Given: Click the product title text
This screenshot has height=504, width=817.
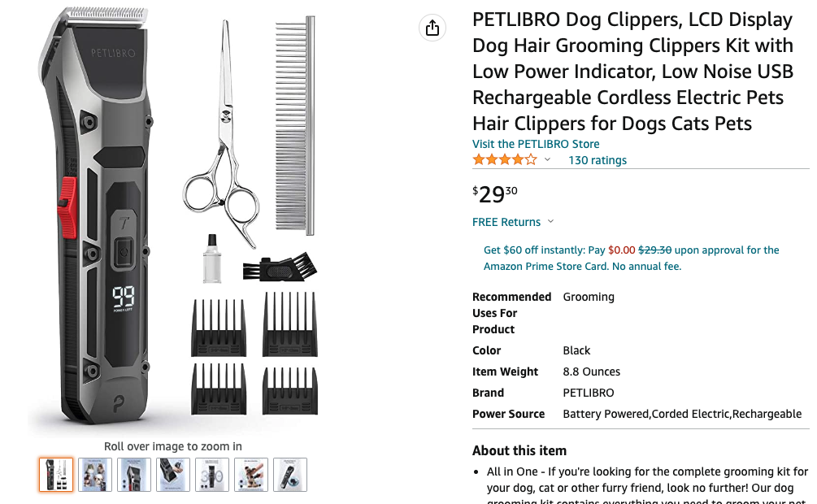Looking at the screenshot, I should 632,71.
